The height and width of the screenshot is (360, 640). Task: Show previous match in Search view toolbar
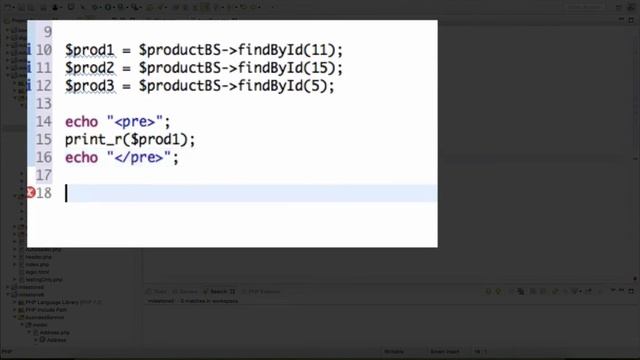pos(499,291)
